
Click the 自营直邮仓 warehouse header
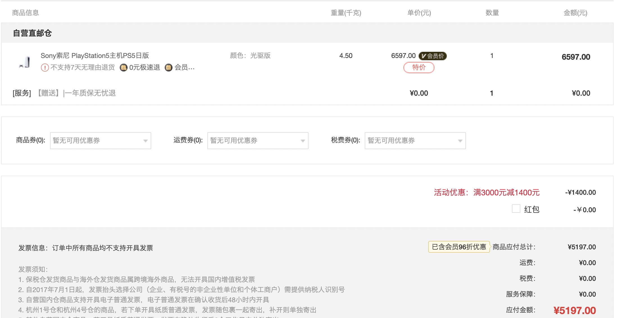click(x=32, y=33)
